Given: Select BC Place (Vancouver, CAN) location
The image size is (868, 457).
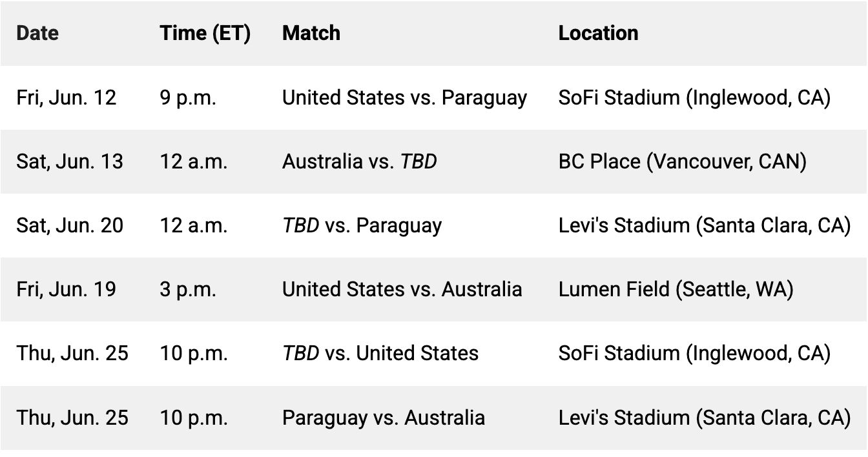Looking at the screenshot, I should pos(683,161).
